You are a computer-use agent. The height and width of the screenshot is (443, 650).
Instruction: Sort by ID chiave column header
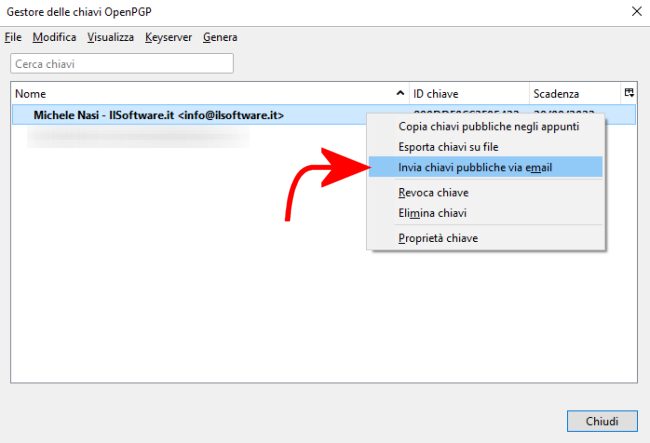tap(469, 94)
